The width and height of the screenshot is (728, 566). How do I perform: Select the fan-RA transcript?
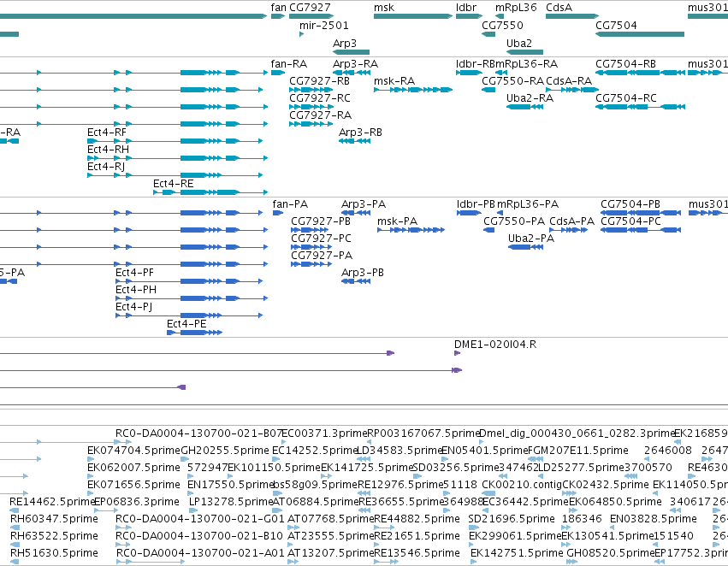[x=278, y=73]
